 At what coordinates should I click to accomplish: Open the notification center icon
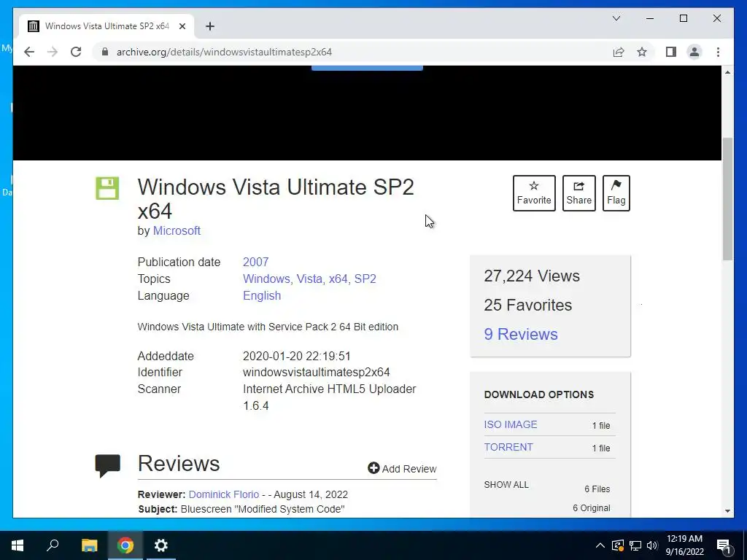pos(724,545)
